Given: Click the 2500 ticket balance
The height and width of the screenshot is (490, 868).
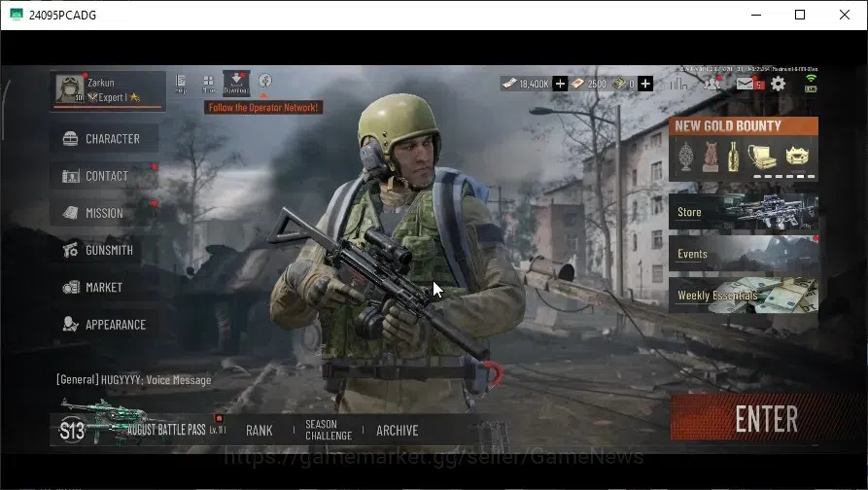Looking at the screenshot, I should point(589,84).
